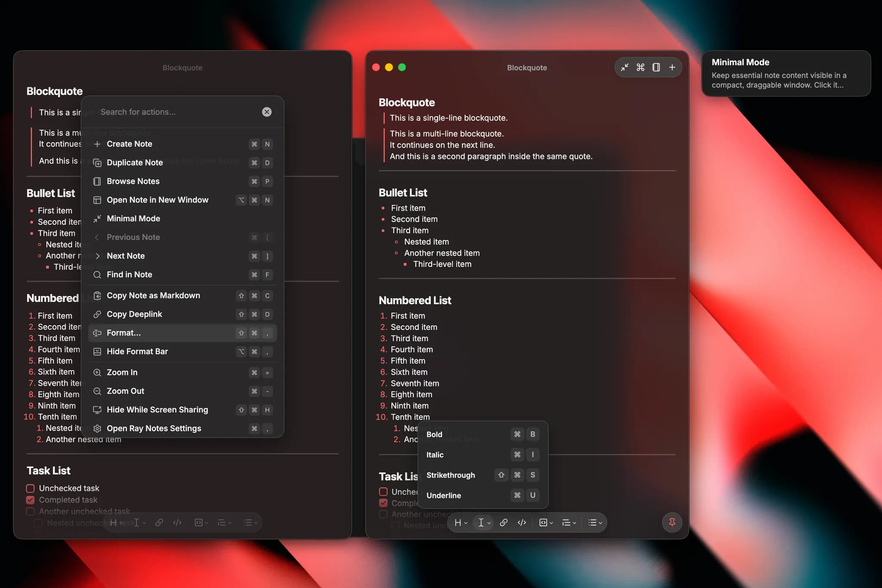Open Ray Notes Settings from action list
This screenshot has height=588, width=882.
pyautogui.click(x=183, y=428)
